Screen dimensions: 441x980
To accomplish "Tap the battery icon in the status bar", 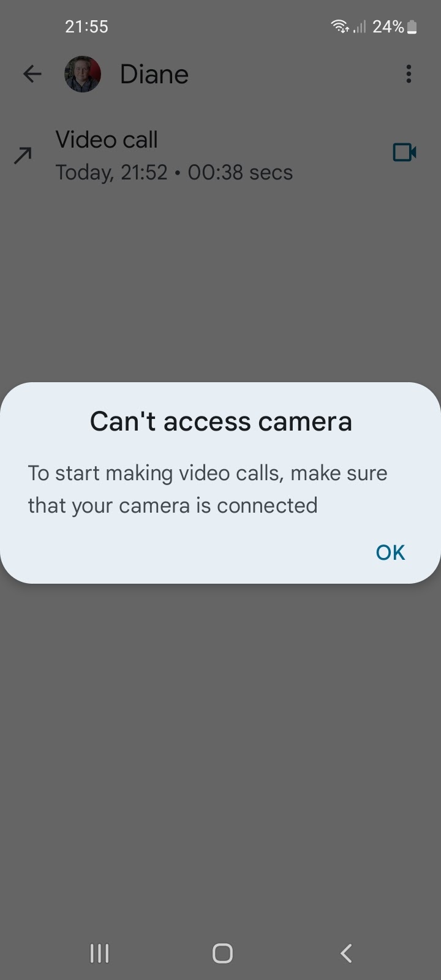I will point(412,26).
